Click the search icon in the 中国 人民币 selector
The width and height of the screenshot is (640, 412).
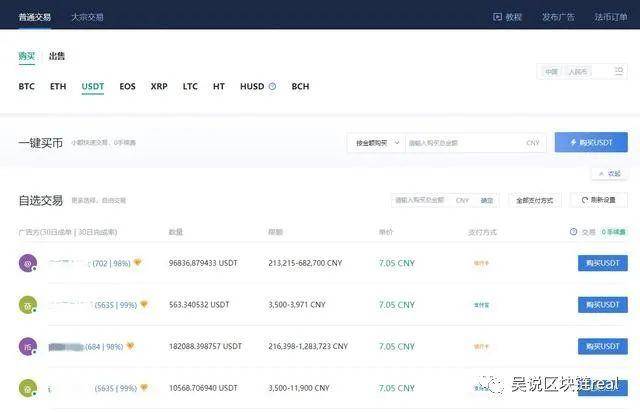point(619,71)
